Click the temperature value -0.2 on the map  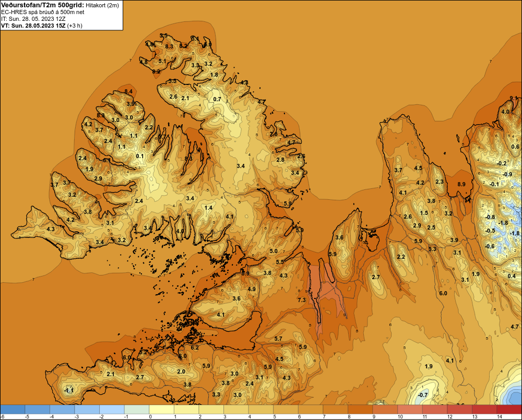pos(501,163)
